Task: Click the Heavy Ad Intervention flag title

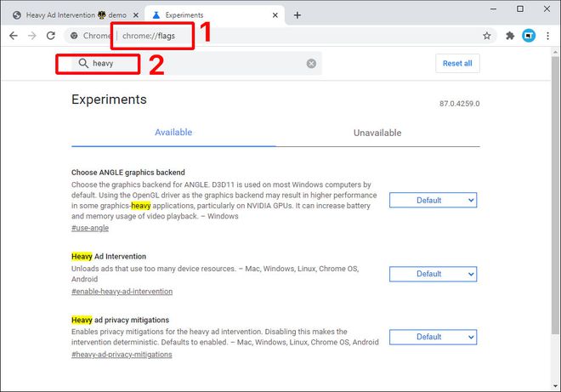Action: (109, 256)
